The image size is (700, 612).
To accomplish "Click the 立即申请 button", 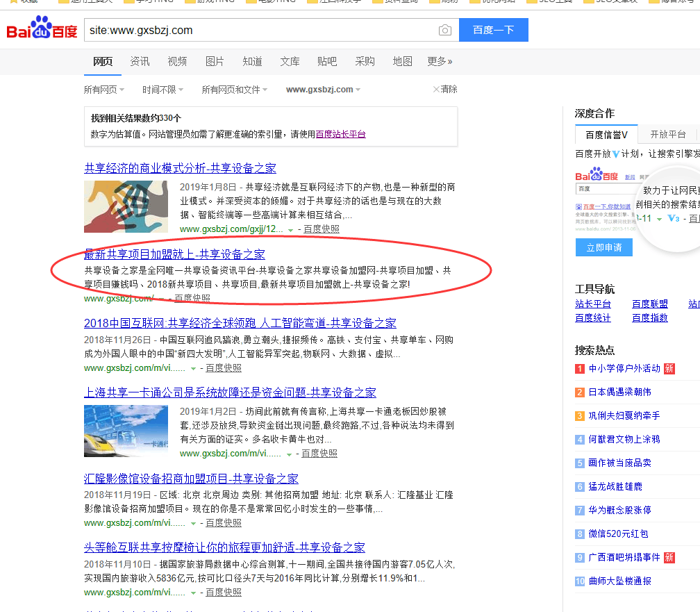I will [x=604, y=247].
